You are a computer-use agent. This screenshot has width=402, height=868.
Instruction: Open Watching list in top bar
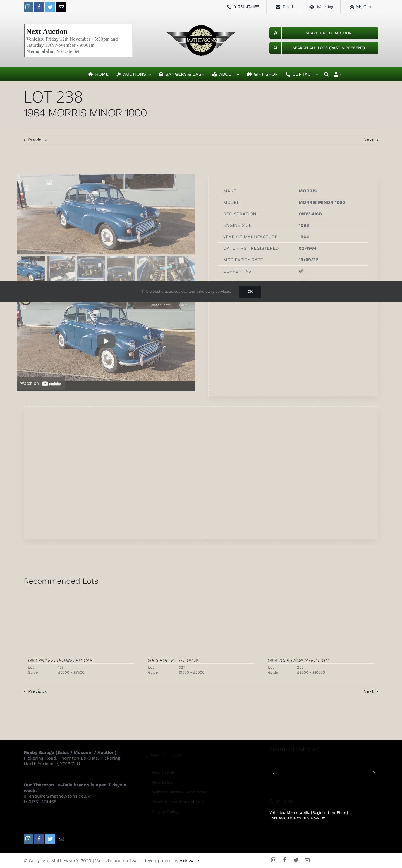(x=321, y=7)
